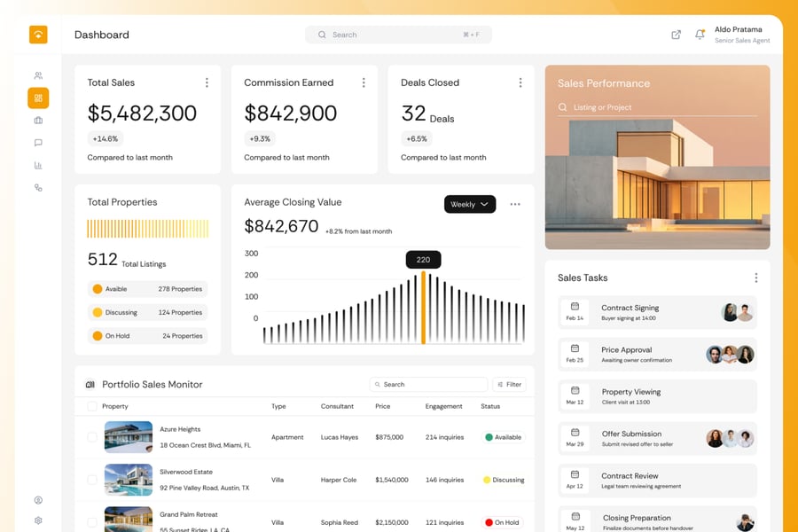Image resolution: width=798 pixels, height=532 pixels.
Task: Click the external link share icon
Action: (x=676, y=35)
